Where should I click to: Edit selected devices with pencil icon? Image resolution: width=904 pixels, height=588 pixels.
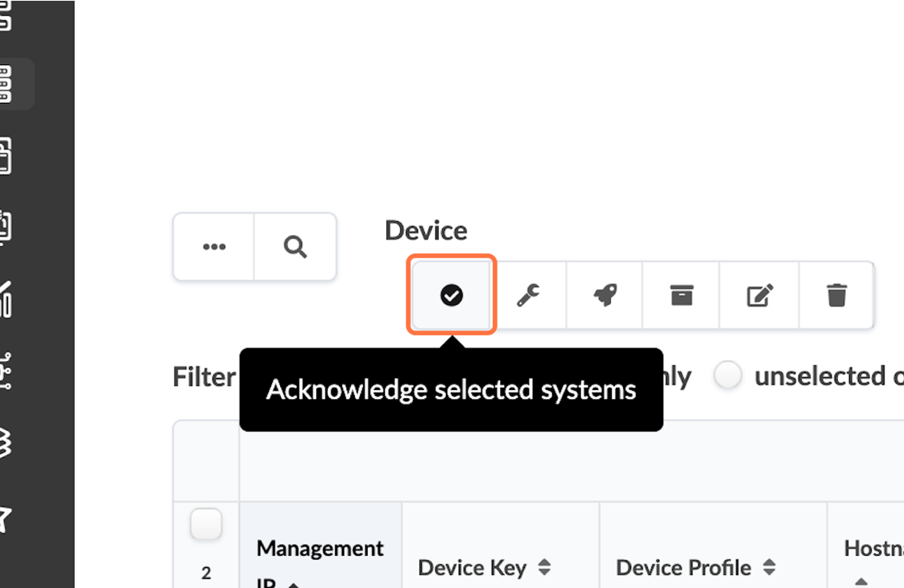coord(759,295)
